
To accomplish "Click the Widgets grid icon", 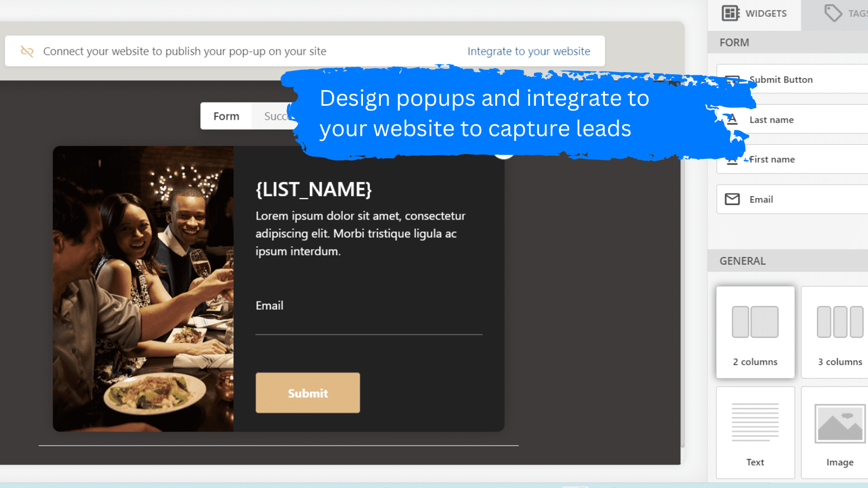I will (x=730, y=13).
